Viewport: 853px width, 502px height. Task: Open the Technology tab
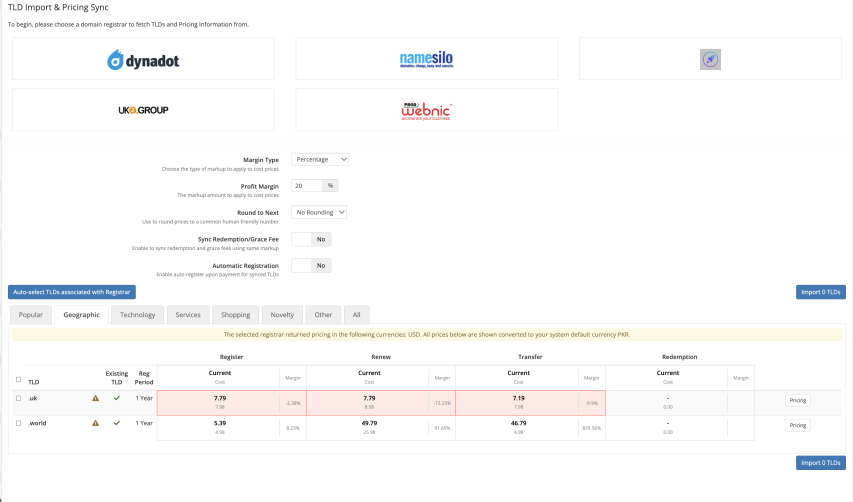(138, 315)
